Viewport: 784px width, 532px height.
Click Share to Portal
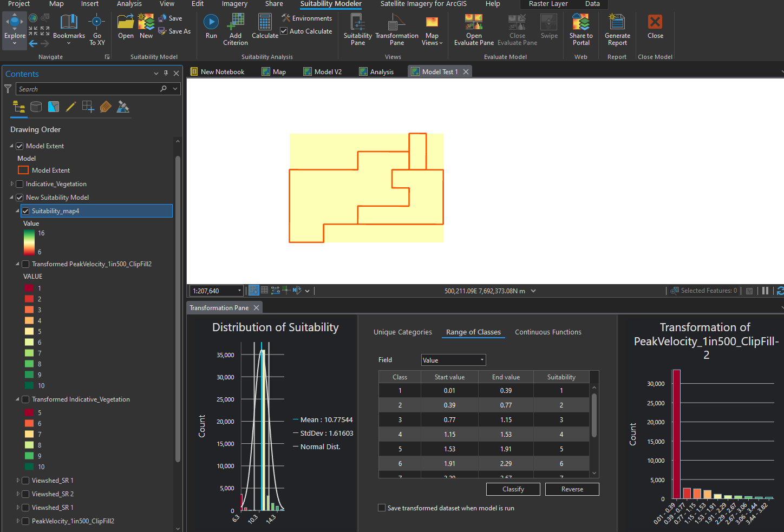coord(581,30)
